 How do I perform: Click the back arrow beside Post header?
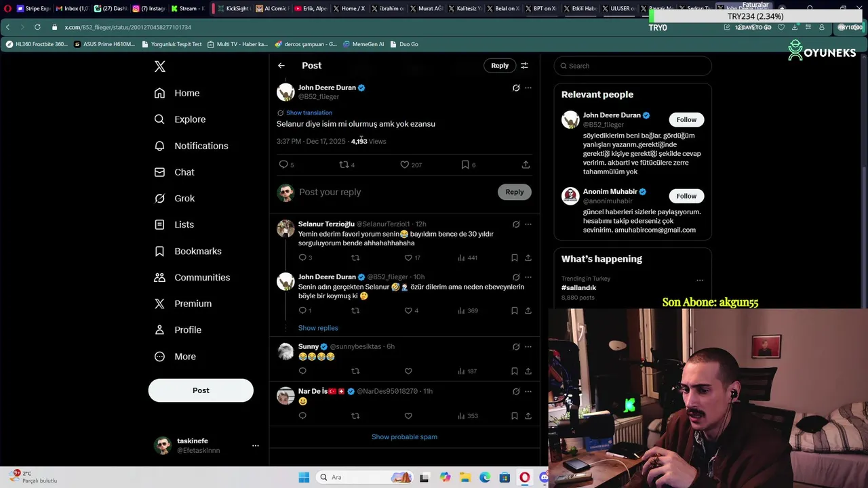pyautogui.click(x=281, y=66)
